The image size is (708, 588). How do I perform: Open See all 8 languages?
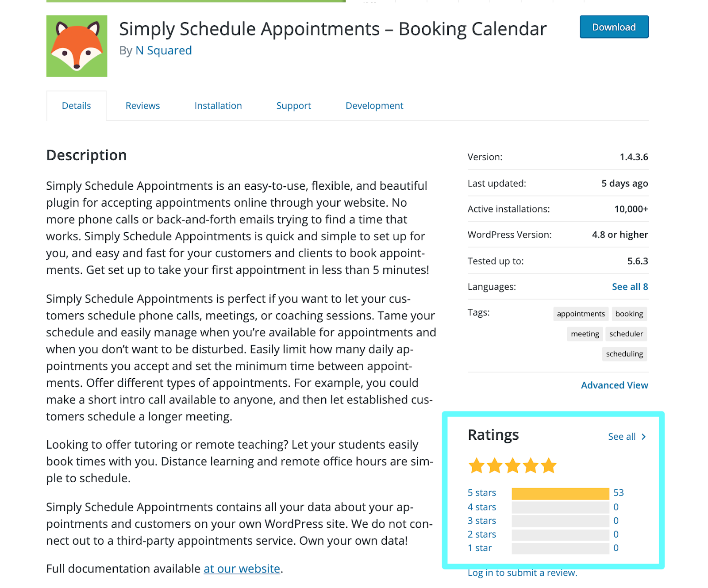coord(630,287)
